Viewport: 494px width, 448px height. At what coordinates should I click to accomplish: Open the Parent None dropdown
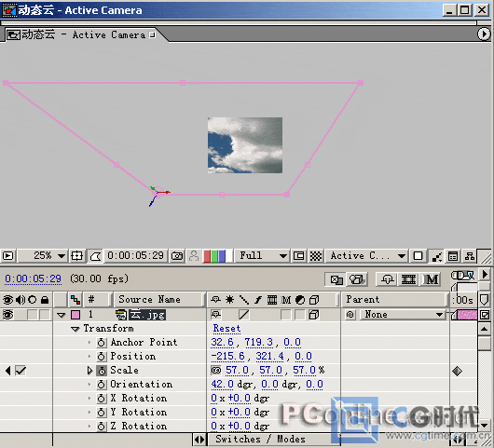pos(404,315)
